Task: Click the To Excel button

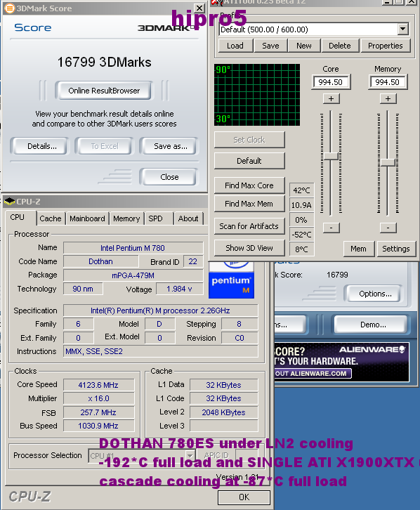Action: coord(105,146)
